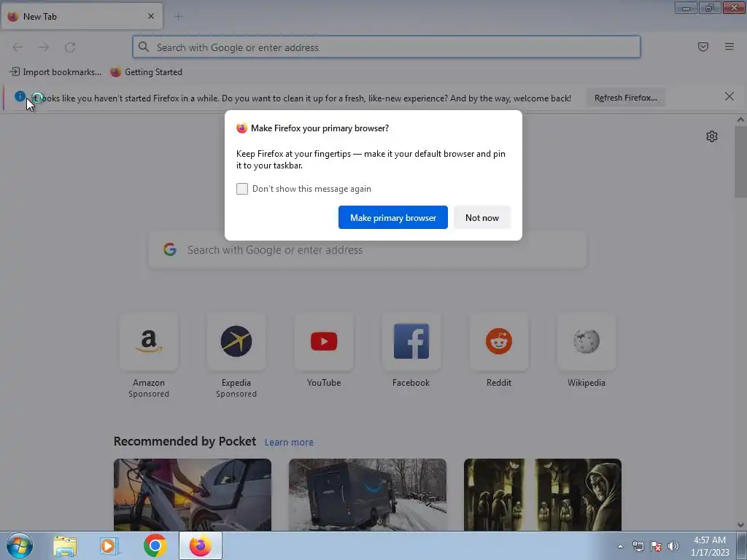
Task: Open new tab page settings gear
Action: 712,136
